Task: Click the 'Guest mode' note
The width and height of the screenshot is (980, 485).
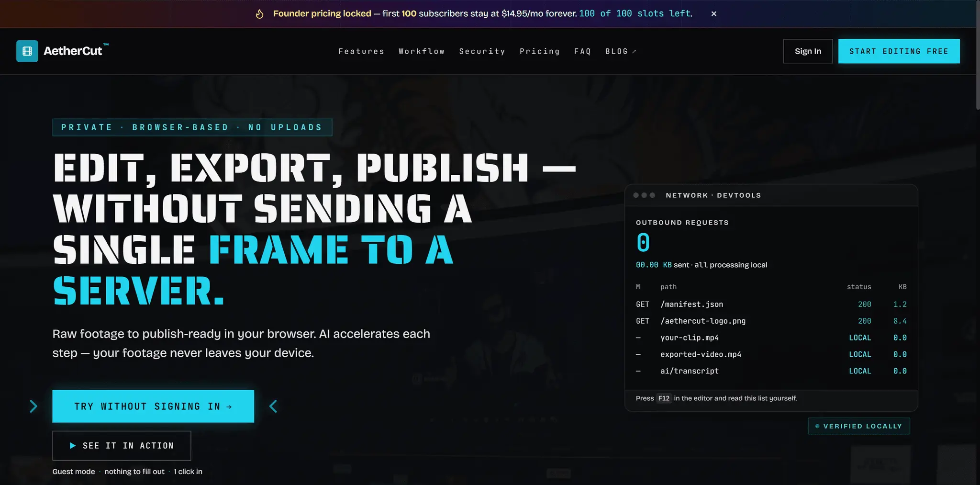Action: [x=74, y=472]
